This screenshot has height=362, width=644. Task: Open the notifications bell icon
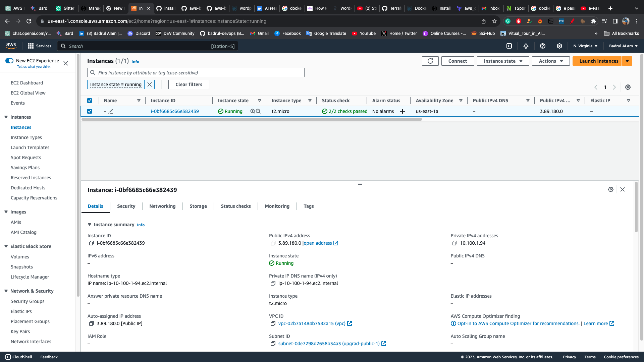(526, 46)
